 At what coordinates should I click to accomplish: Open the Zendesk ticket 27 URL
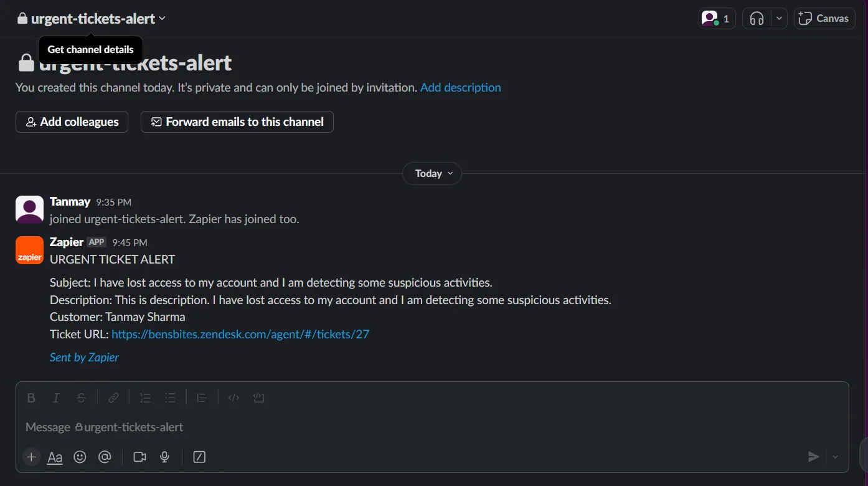click(x=240, y=335)
